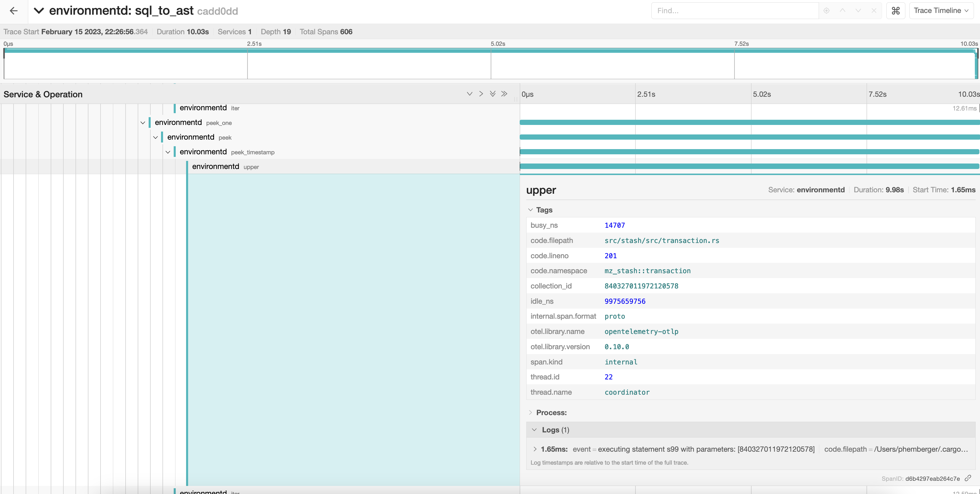The height and width of the screenshot is (494, 980).
Task: Click the back arrow icon
Action: (14, 11)
